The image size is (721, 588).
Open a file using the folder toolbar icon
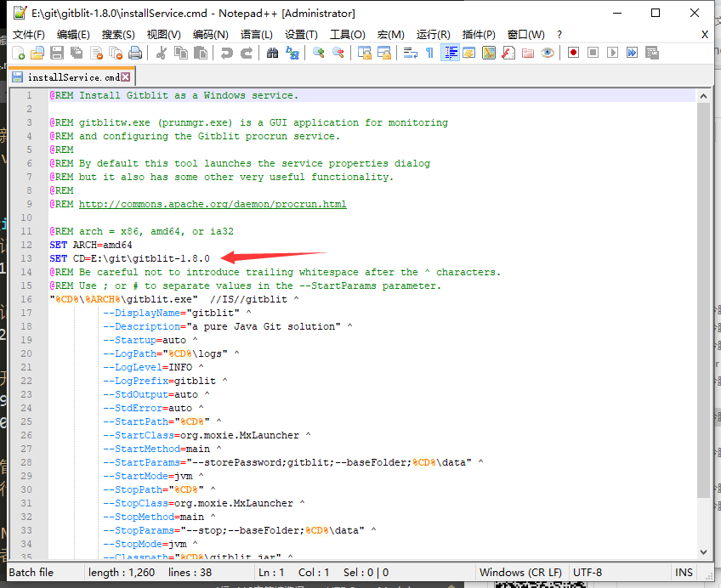(37, 53)
